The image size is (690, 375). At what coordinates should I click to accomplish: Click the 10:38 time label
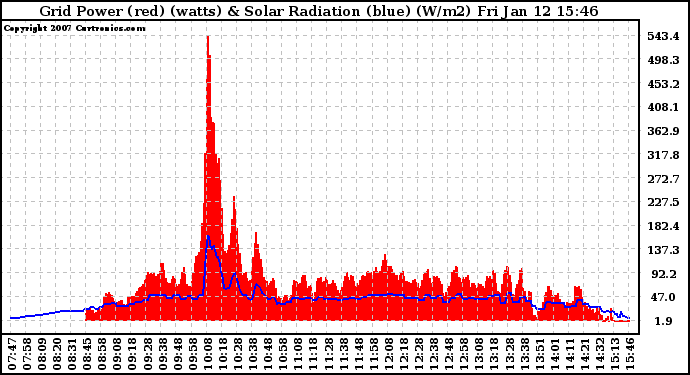pos(253,354)
